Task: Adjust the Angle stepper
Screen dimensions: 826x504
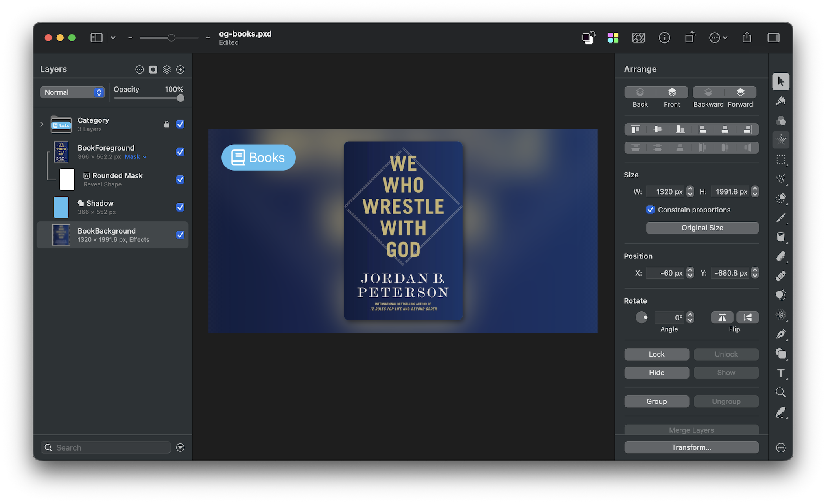Action: click(x=690, y=317)
